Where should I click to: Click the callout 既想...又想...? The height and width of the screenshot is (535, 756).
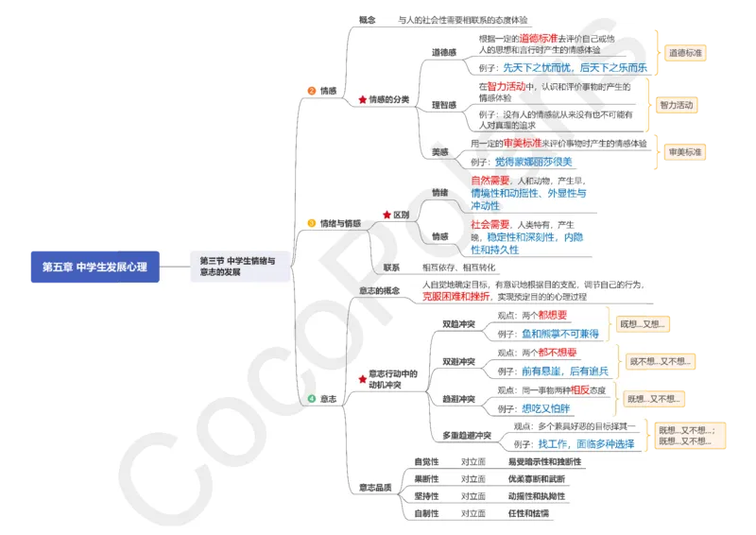click(643, 324)
